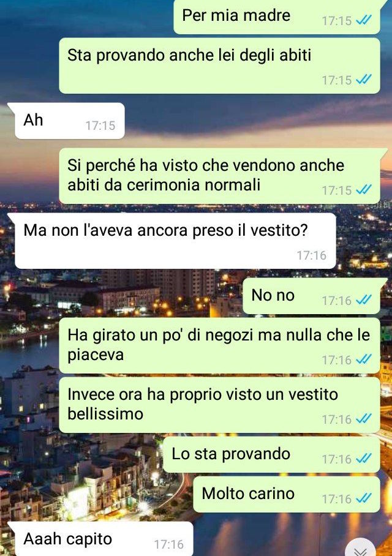Tap the 'Lo sta provando' message text
The image size is (392, 556).
pyautogui.click(x=231, y=454)
